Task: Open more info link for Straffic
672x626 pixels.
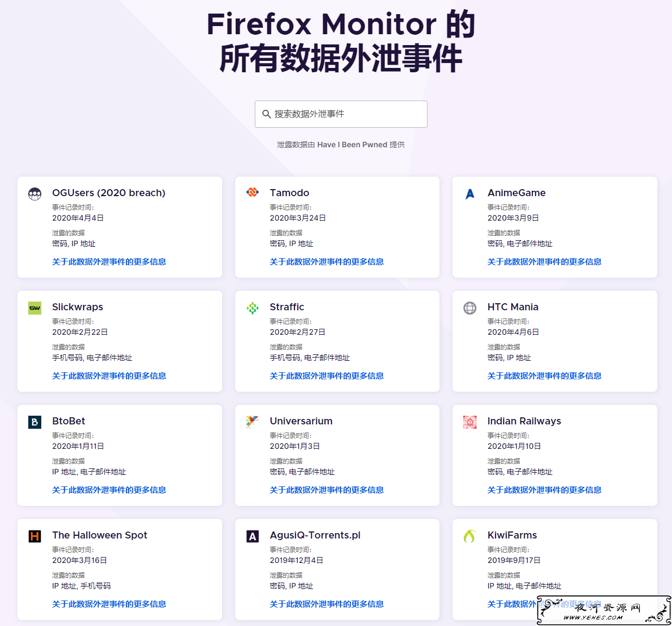Action: pos(327,376)
